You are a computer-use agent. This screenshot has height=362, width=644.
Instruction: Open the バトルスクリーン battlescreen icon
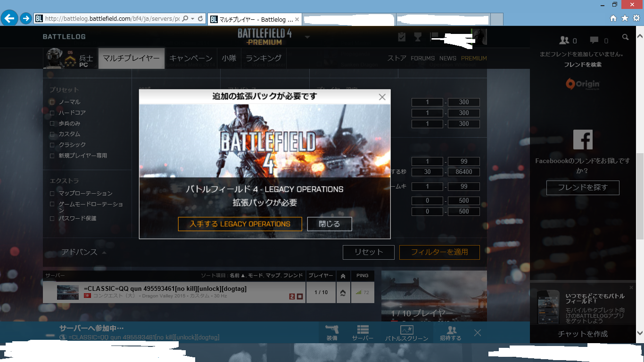(406, 330)
